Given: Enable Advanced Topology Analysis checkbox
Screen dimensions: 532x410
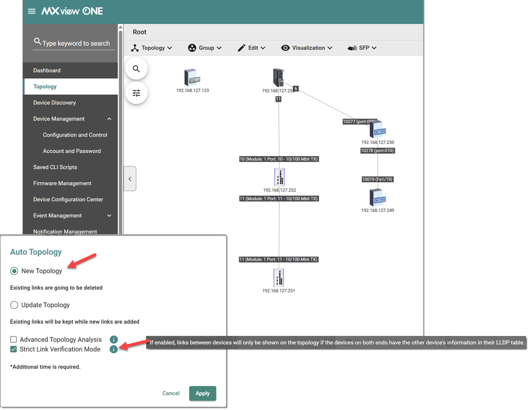Looking at the screenshot, I should pos(14,339).
